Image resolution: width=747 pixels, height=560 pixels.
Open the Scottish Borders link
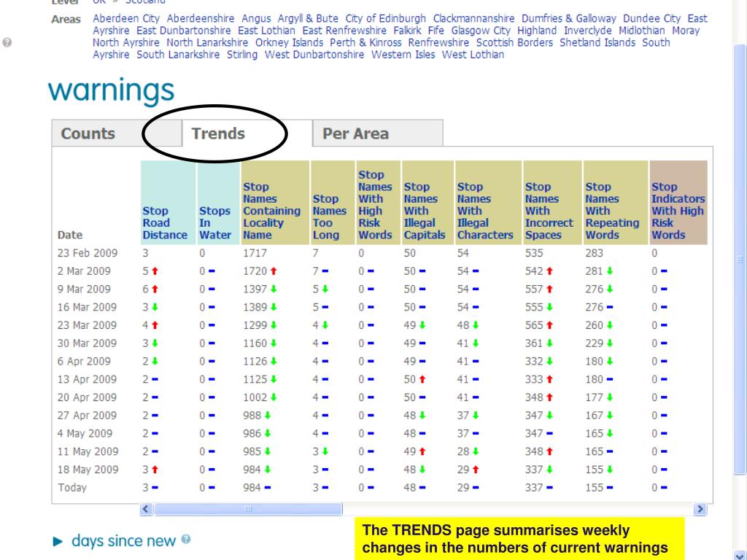tap(514, 42)
